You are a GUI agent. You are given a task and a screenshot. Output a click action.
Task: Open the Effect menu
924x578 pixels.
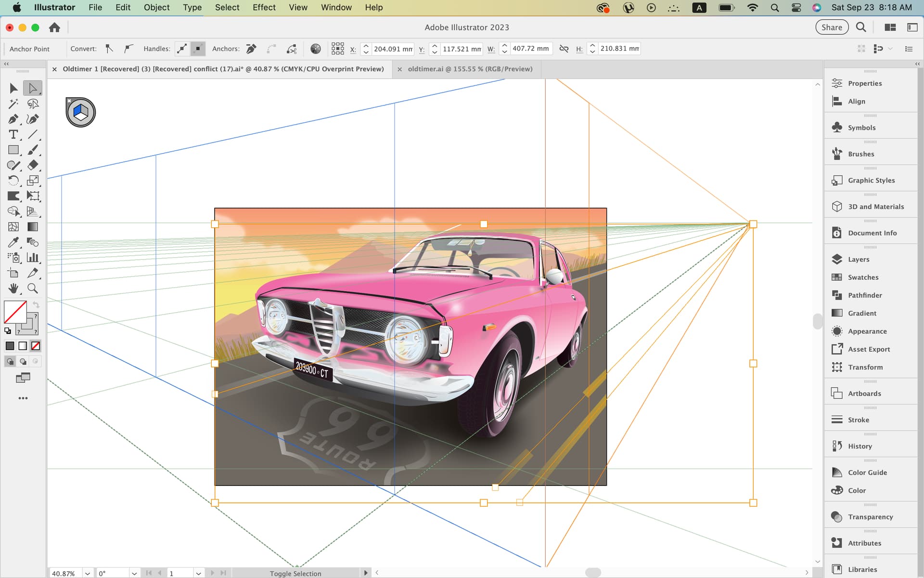(x=264, y=7)
